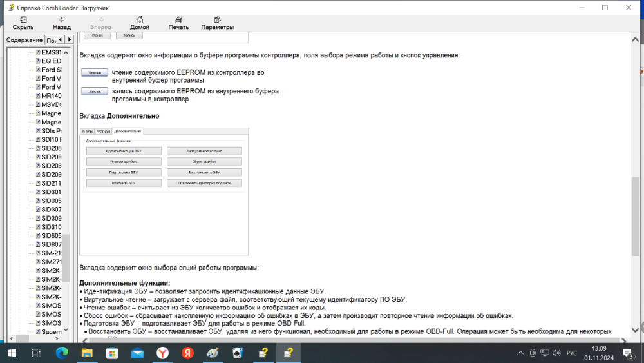Open the SID211 topic
This screenshot has width=644, height=363.
[x=52, y=183]
